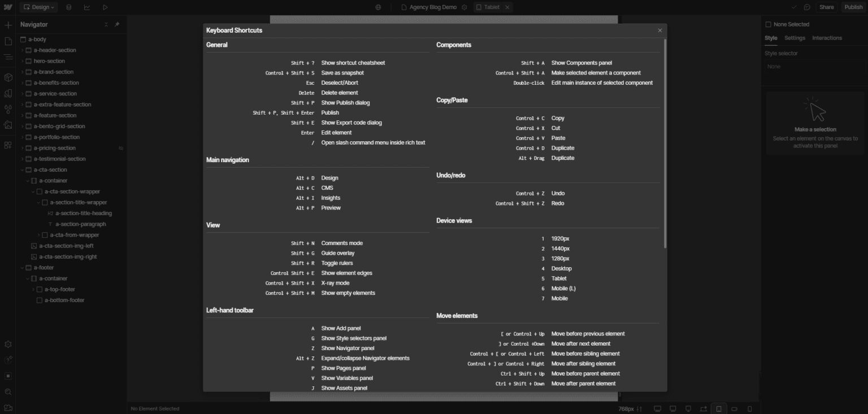Close the Keyboard Shortcuts dialog
The height and width of the screenshot is (414, 868).
click(x=659, y=30)
